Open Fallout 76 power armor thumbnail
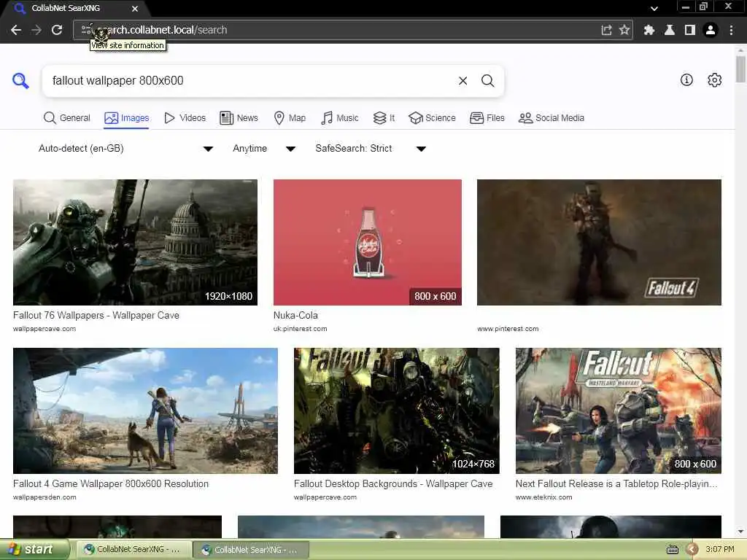 pyautogui.click(x=135, y=242)
